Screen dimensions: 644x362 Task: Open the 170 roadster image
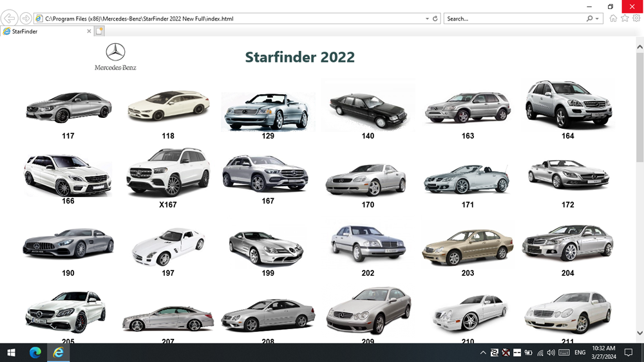[366, 180]
